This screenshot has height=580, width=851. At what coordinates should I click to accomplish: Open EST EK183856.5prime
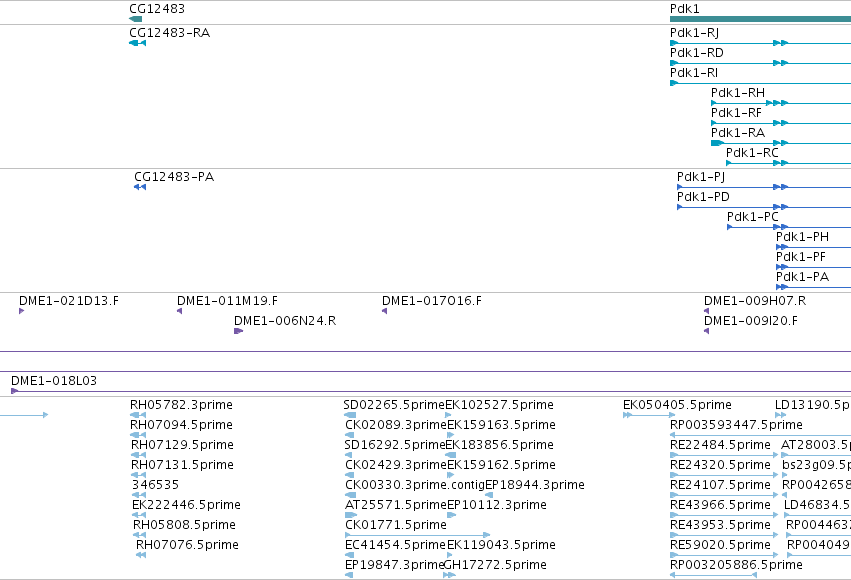coord(499,445)
